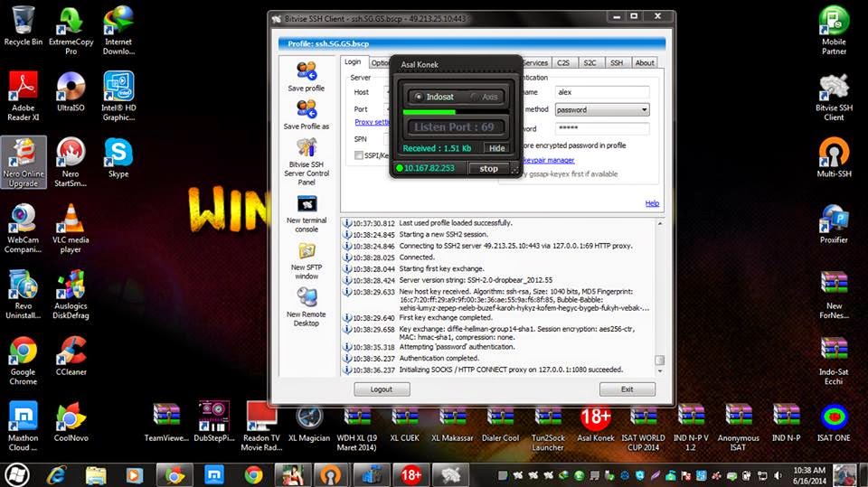Open Dialer Cool desktop icon
Image resolution: width=868 pixels, height=487 pixels.
click(500, 424)
